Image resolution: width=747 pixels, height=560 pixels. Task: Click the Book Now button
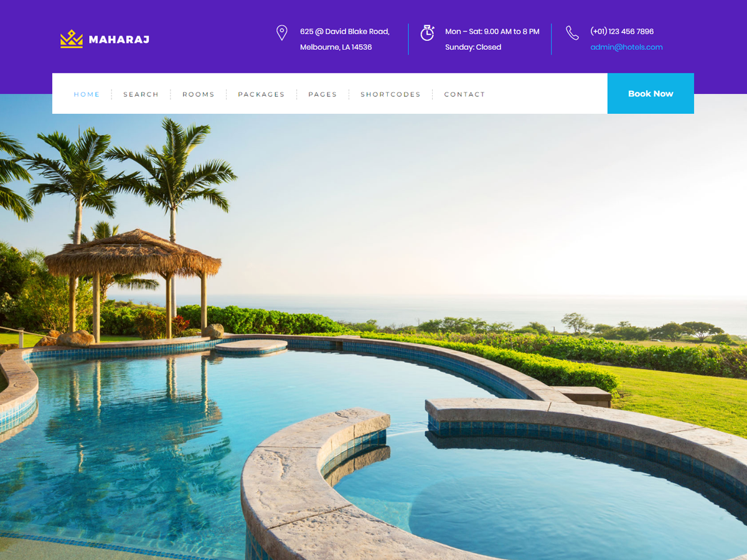pyautogui.click(x=651, y=93)
